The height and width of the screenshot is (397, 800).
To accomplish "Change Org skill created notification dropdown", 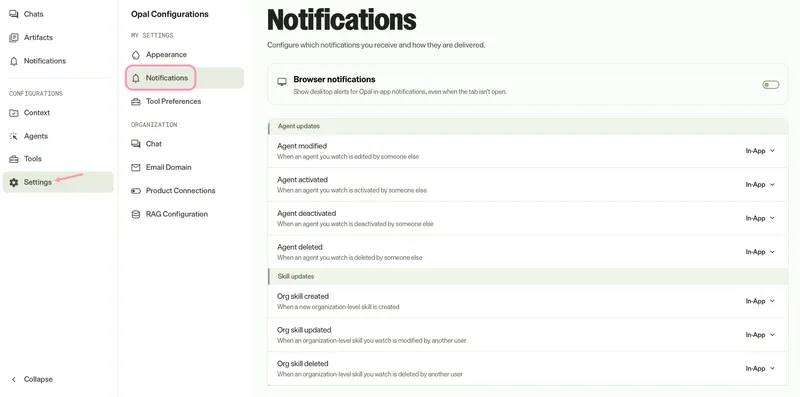I will [760, 302].
